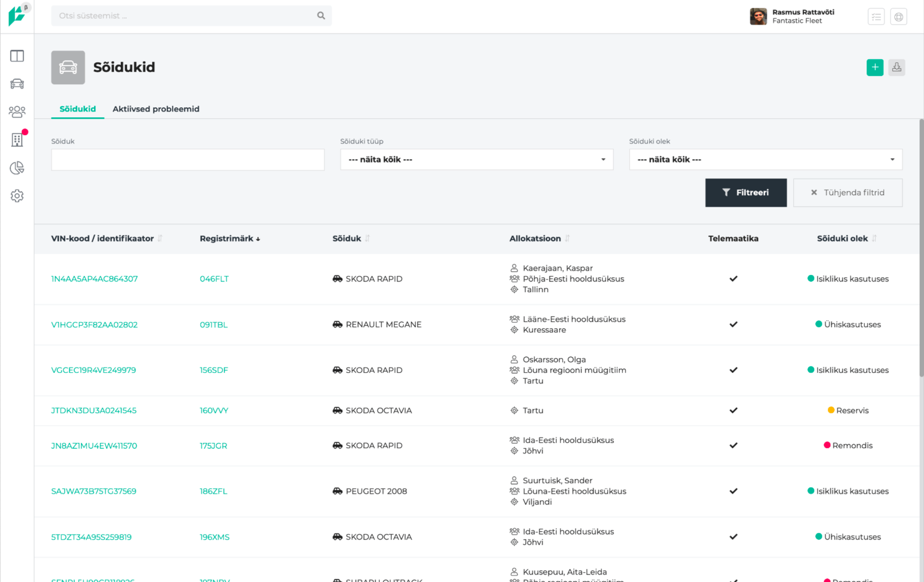Open VIN link JTDKN3DU3A0241545

(x=94, y=410)
